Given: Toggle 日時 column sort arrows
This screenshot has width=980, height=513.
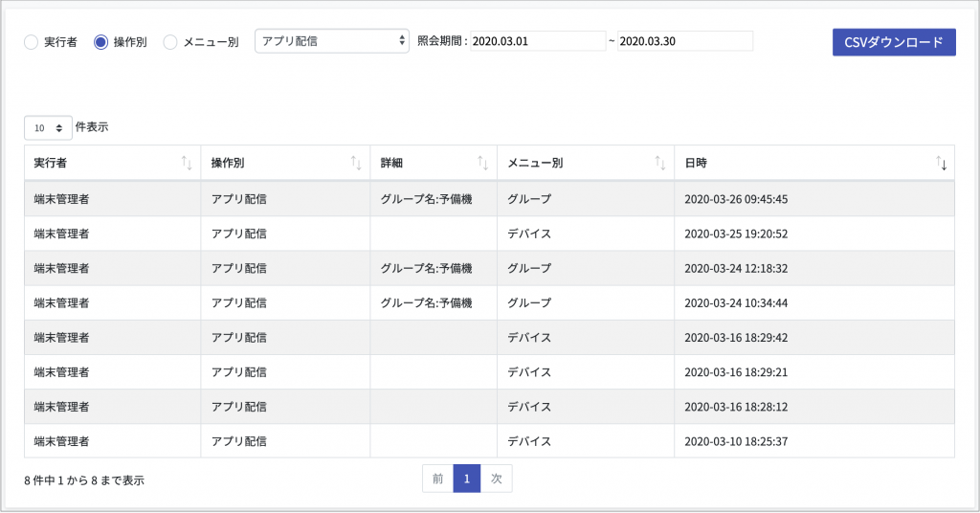Looking at the screenshot, I should 942,163.
